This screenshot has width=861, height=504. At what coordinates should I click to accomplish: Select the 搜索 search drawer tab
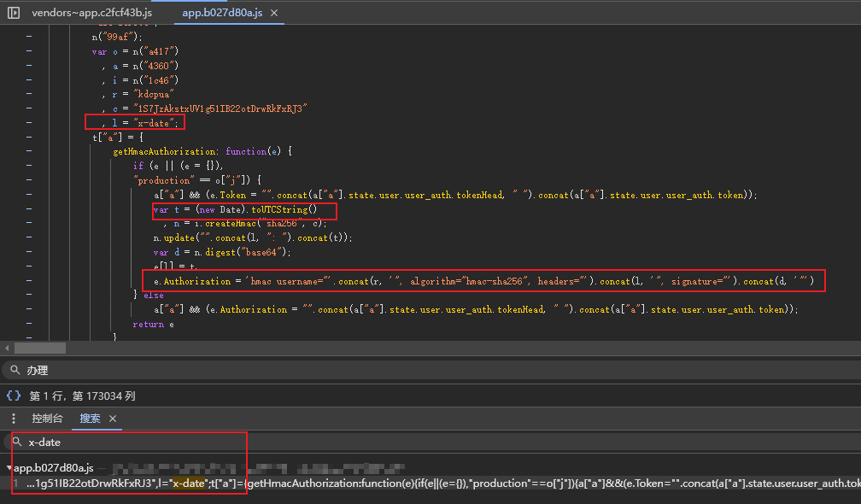pyautogui.click(x=90, y=419)
